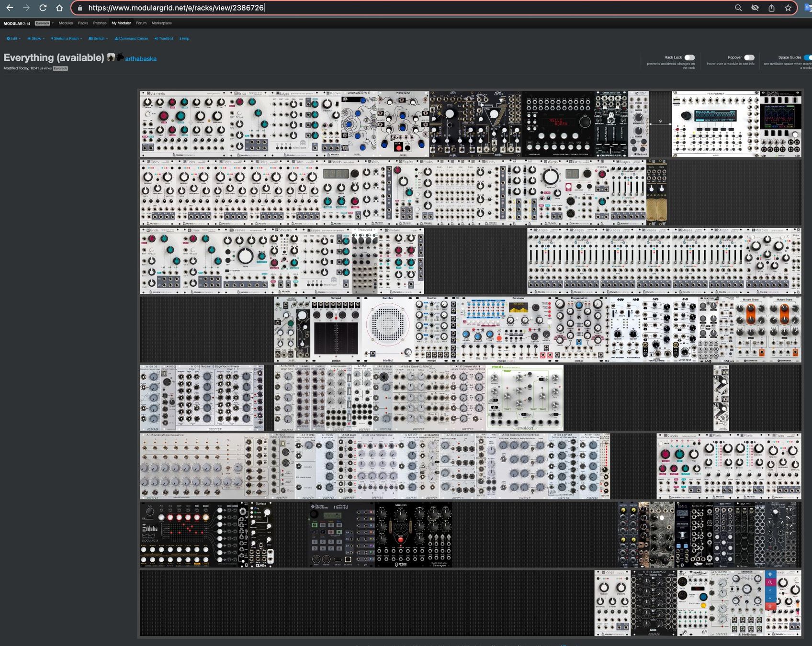
Task: Click the browser forward arrow
Action: click(x=26, y=8)
